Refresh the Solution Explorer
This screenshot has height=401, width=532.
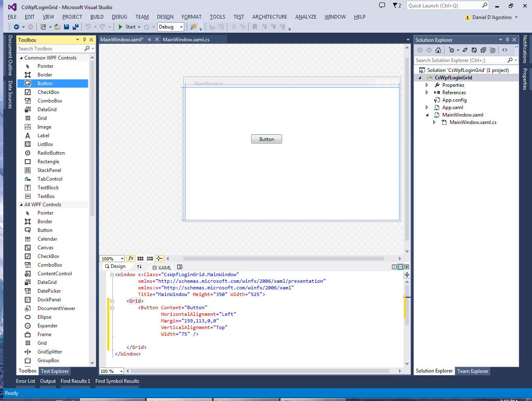point(474,50)
